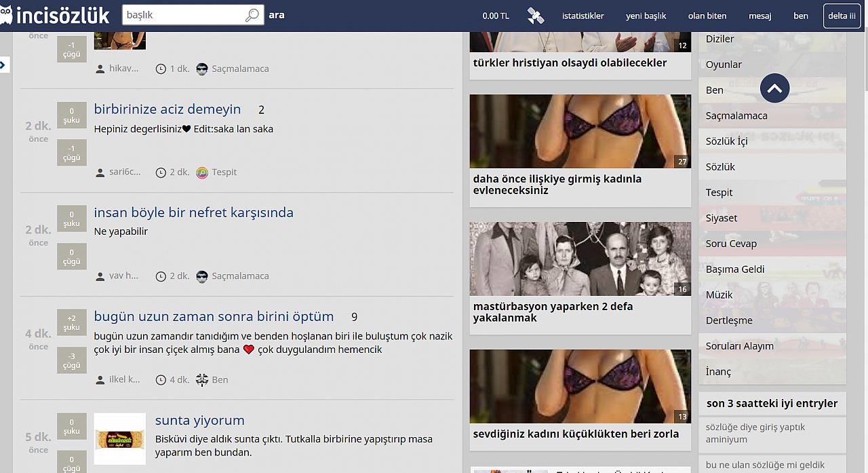Click +2 şuku on bugün uzun zaman entry
Image resolution: width=868 pixels, height=473 pixels.
pyautogui.click(x=72, y=322)
